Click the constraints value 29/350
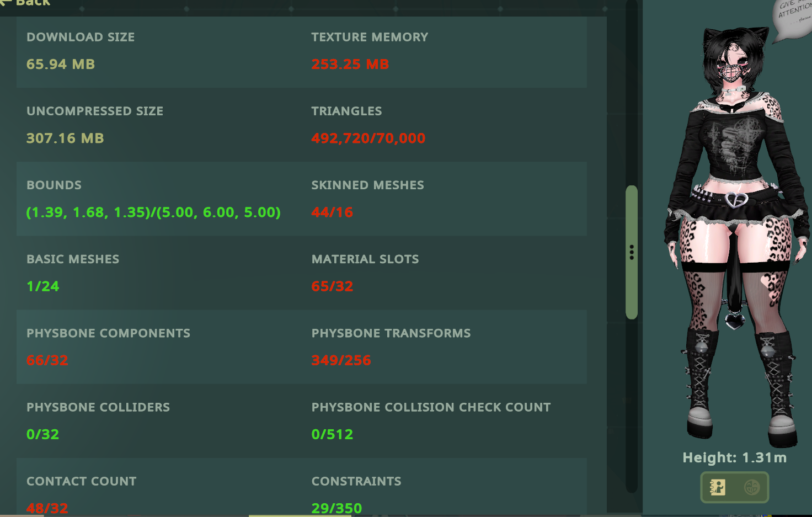 point(337,508)
